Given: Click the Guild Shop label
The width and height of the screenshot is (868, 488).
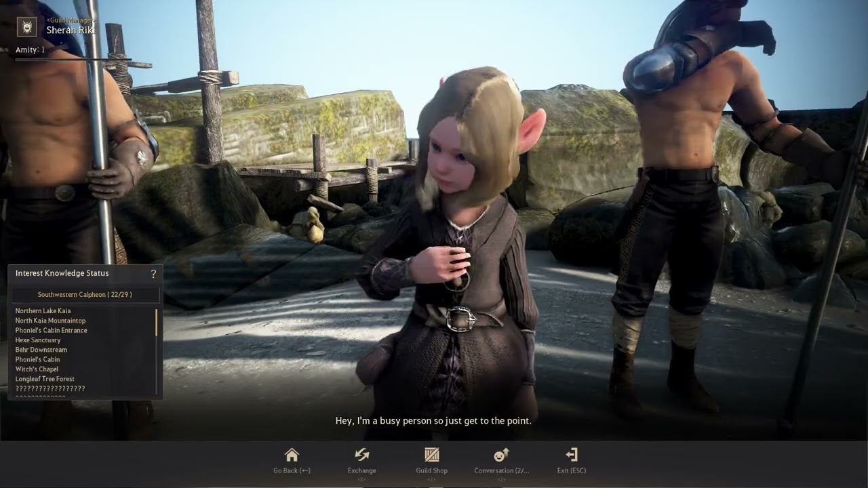Looking at the screenshot, I should [432, 470].
